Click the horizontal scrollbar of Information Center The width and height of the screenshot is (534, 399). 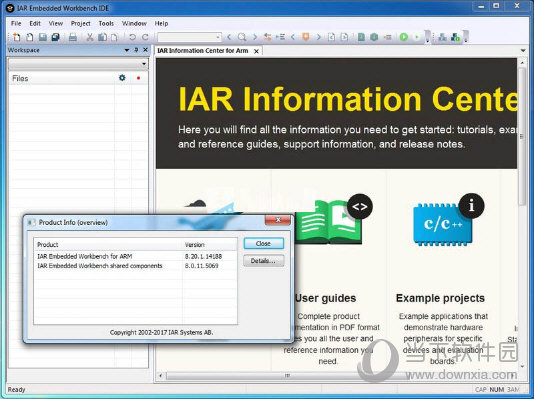click(x=287, y=376)
